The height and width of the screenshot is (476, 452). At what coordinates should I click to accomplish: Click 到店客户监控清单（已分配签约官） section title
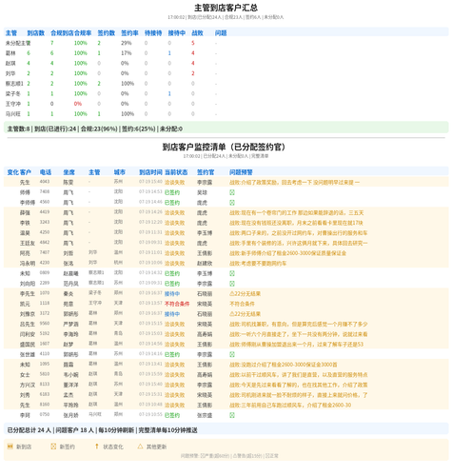(x=224, y=147)
